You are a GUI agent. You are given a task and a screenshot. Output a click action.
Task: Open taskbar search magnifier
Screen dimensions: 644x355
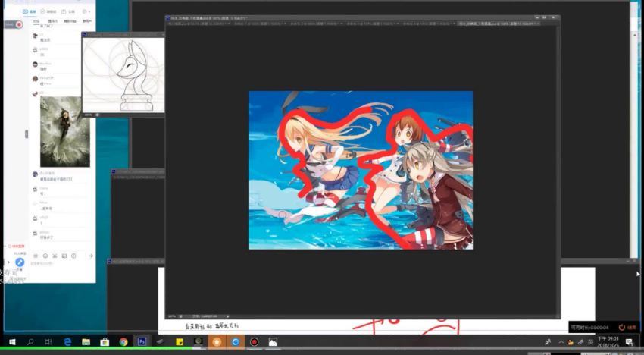(30, 342)
